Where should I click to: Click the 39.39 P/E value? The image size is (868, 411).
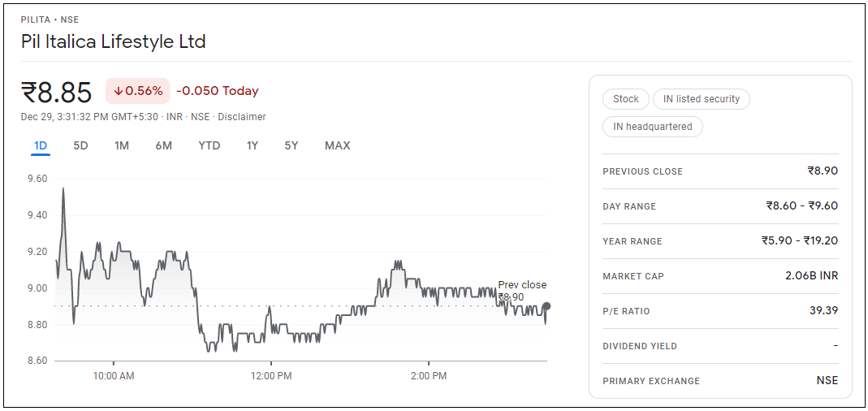[823, 310]
